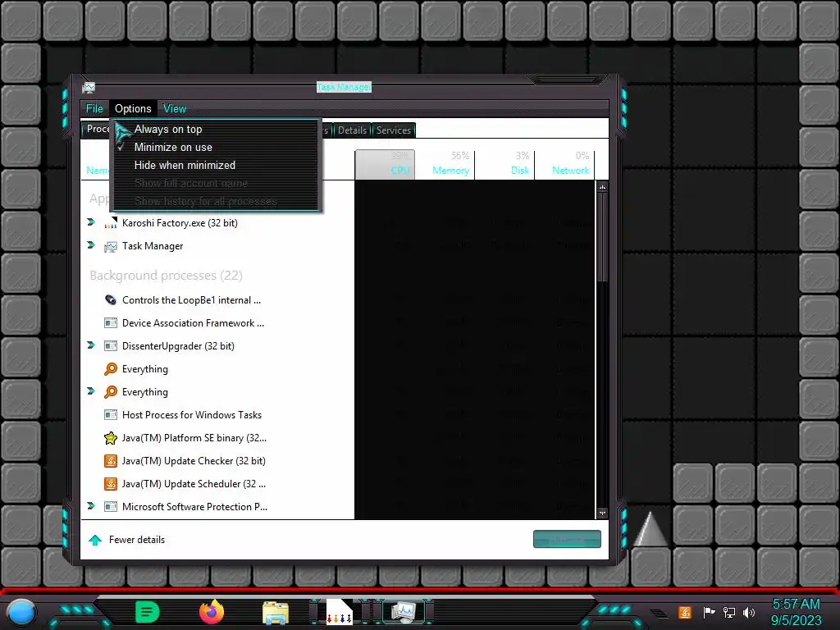Click scrollbar down arrow in process list
This screenshot has height=630, width=840.
[603, 514]
